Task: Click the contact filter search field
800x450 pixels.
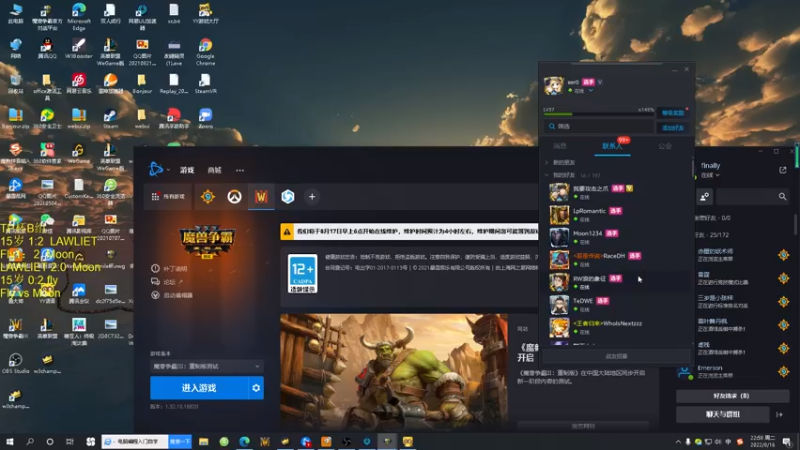Action: coord(598,126)
